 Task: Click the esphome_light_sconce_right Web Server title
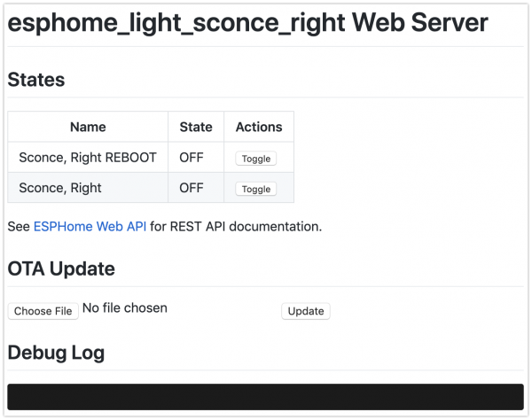(247, 24)
